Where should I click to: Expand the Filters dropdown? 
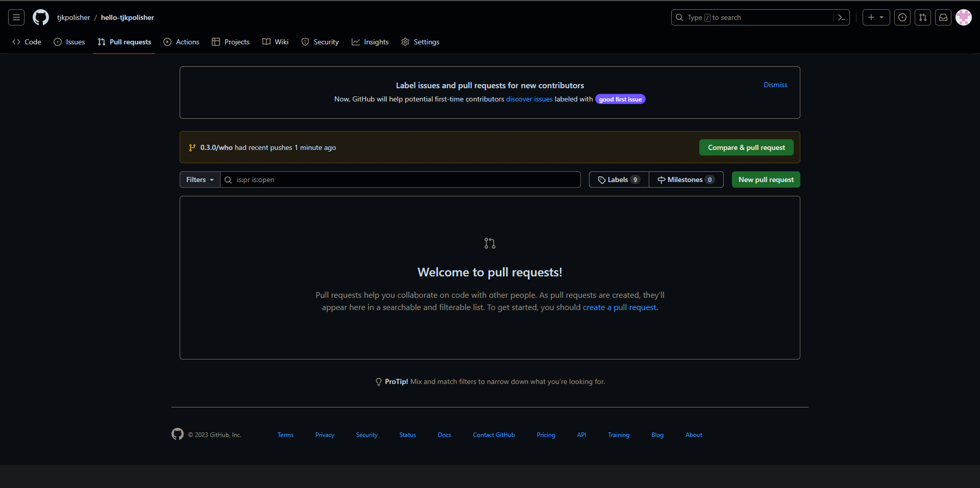[199, 179]
